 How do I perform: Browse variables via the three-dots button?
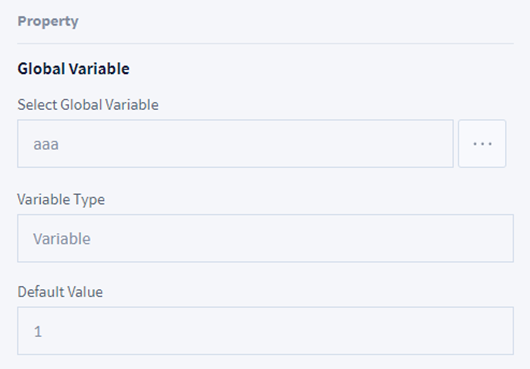click(482, 144)
